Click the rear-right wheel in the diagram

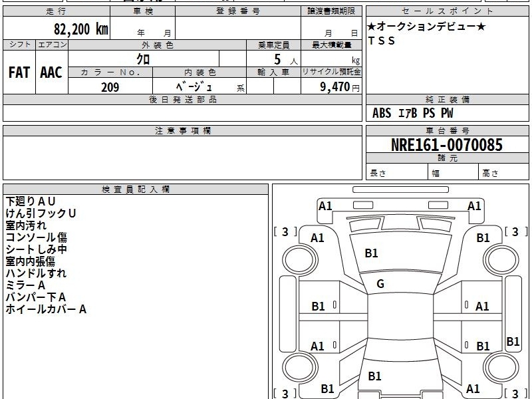[x=501, y=367]
